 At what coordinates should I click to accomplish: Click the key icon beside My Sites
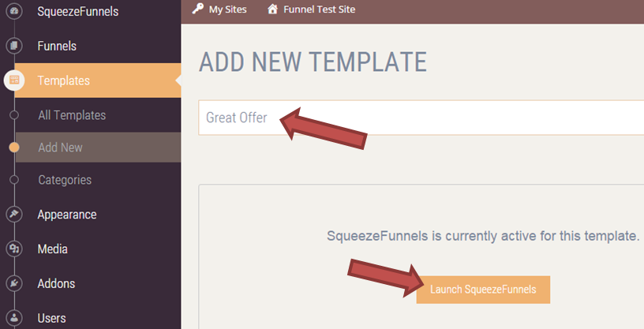[198, 9]
